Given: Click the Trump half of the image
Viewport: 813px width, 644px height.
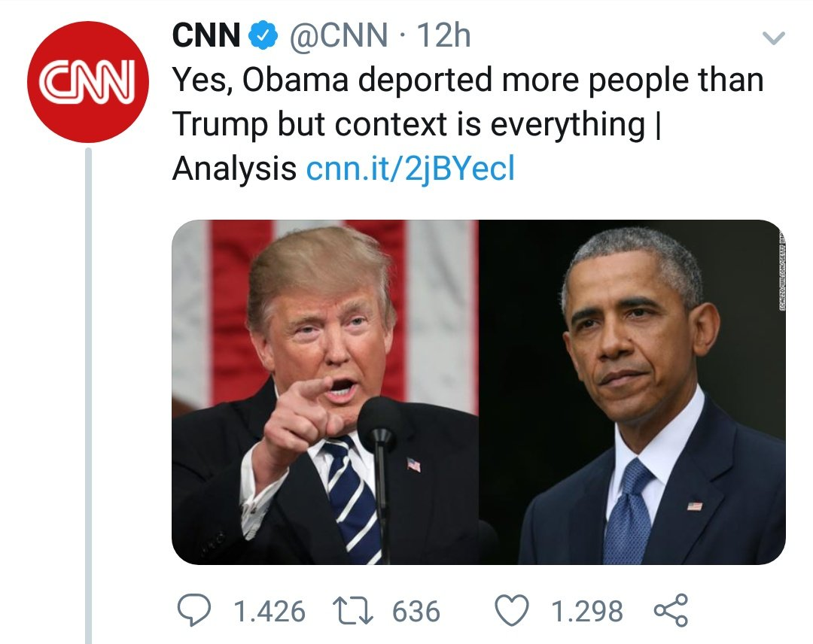Looking at the screenshot, I should pos(325,392).
